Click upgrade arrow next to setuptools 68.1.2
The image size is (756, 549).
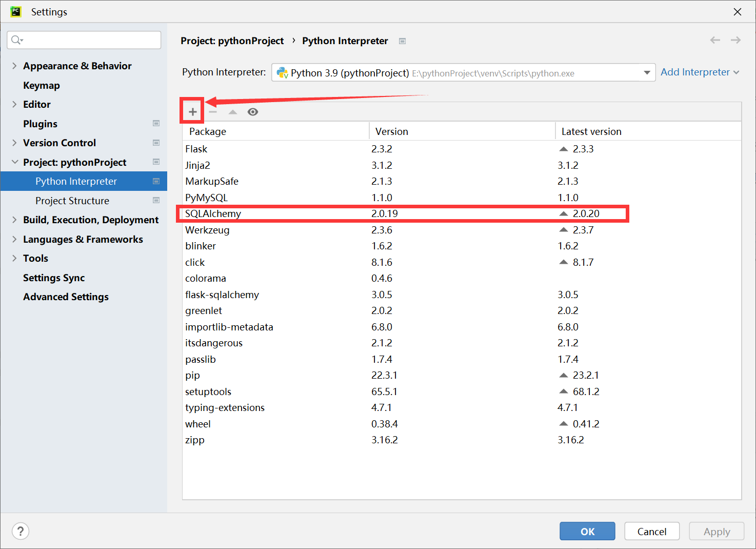click(564, 391)
